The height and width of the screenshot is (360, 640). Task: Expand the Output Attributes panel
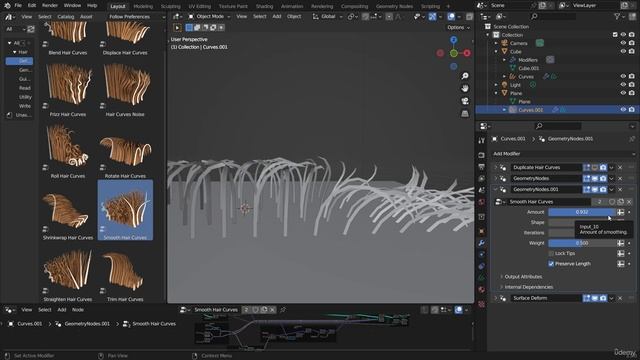pyautogui.click(x=523, y=277)
